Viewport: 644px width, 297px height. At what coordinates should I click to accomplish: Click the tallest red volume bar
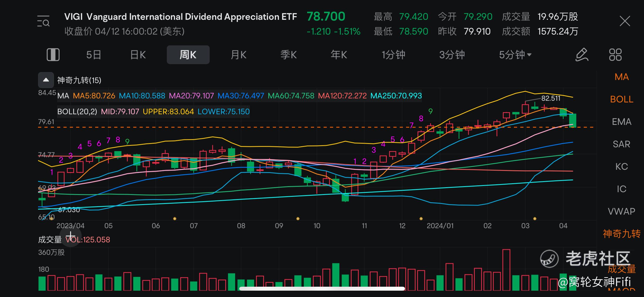click(x=506, y=270)
